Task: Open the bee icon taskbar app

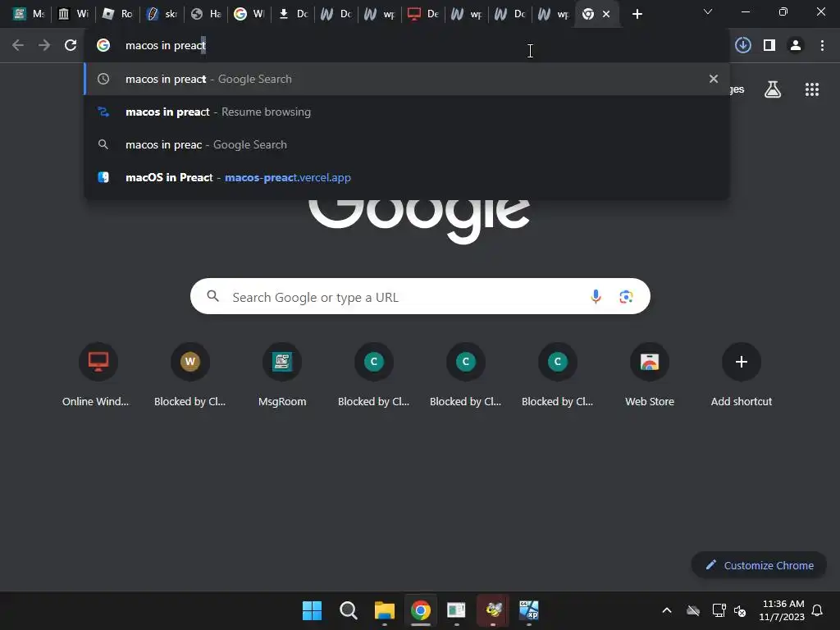Action: pos(493,610)
